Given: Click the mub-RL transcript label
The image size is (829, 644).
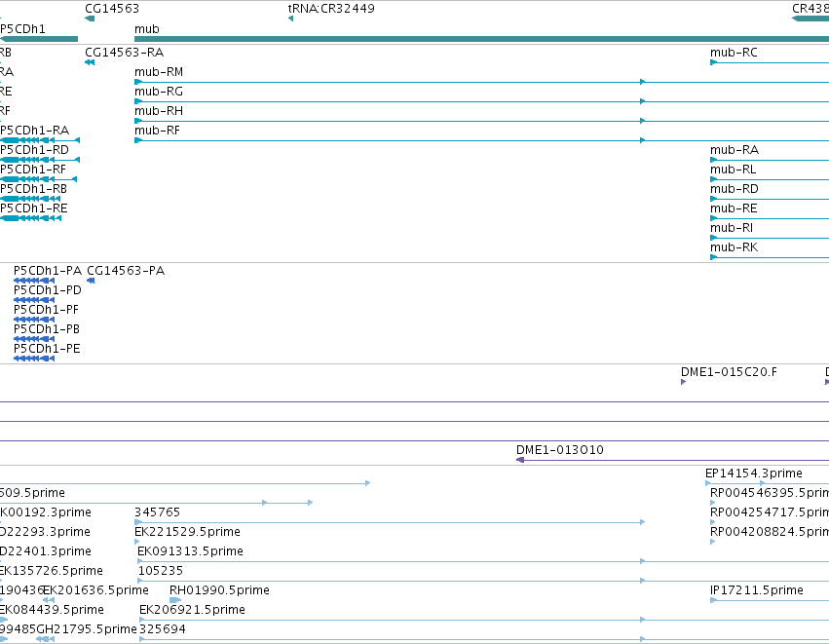Looking at the screenshot, I should pos(734,170).
